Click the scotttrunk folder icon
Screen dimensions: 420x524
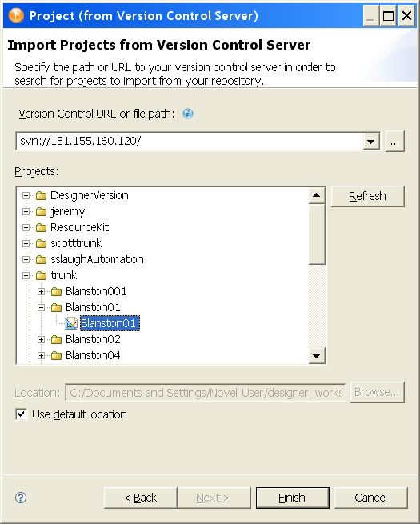coord(41,244)
